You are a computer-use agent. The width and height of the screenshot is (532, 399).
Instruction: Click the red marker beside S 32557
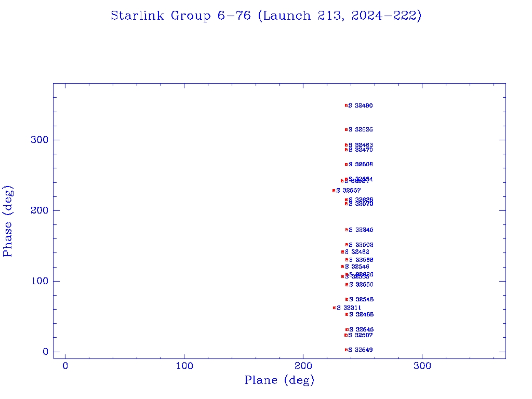(334, 191)
